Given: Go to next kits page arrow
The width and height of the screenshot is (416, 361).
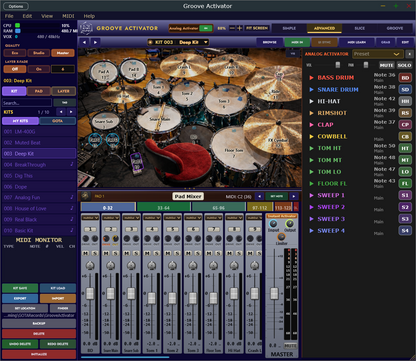Looking at the screenshot, I should (71, 112).
